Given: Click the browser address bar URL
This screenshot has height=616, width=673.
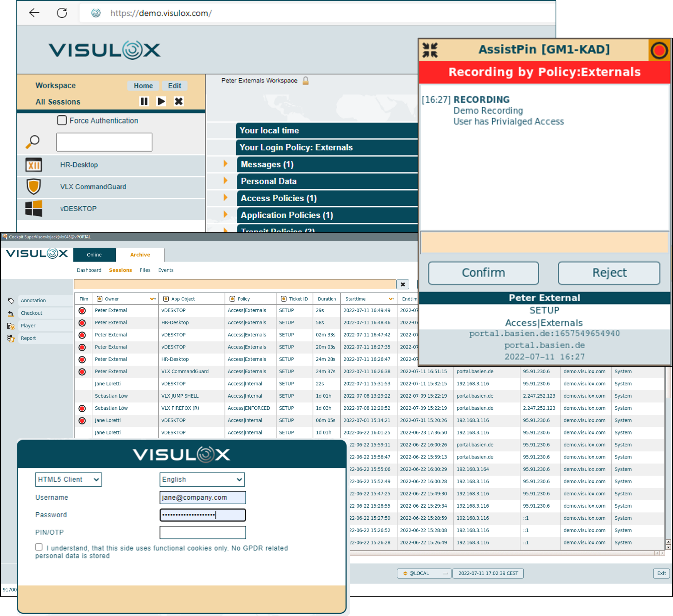Looking at the screenshot, I should coord(161,13).
